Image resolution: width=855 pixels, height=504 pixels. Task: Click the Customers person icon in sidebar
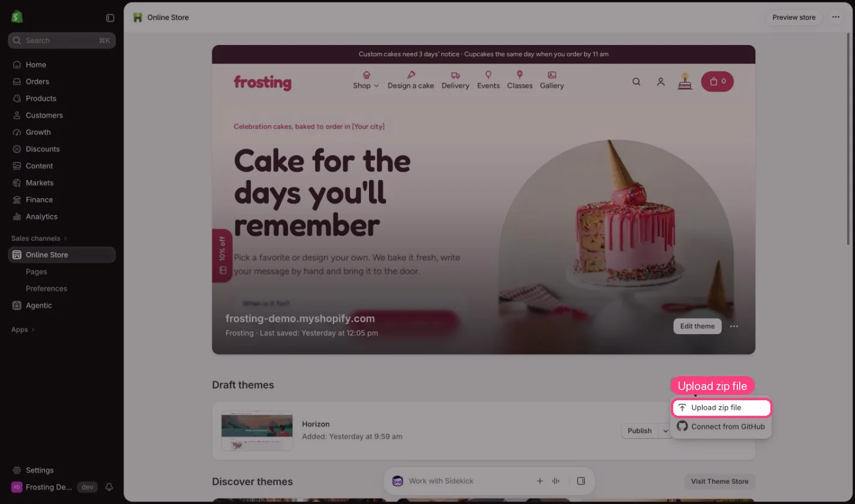17,115
